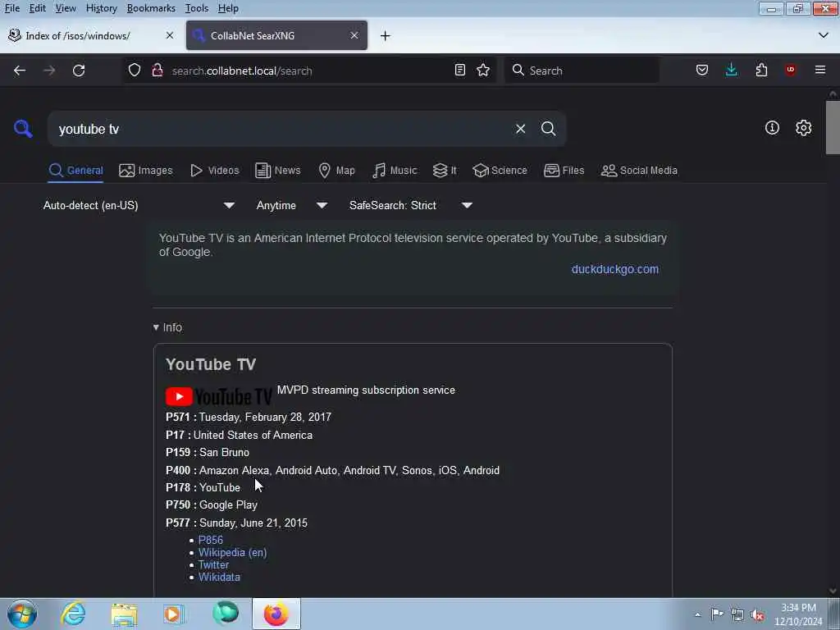Open SearXNG preferences gear icon
Viewport: 840px width, 630px height.
[x=803, y=127]
